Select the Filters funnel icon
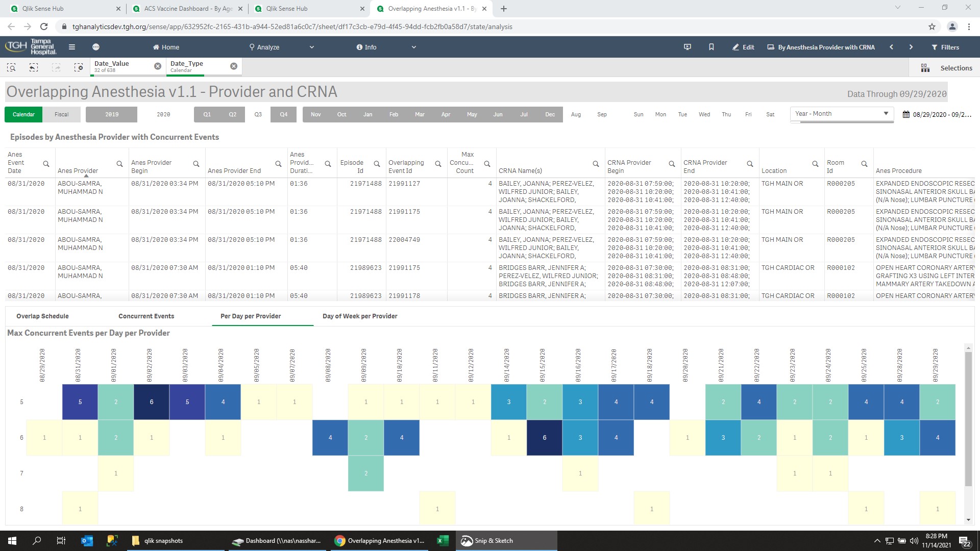Image resolution: width=980 pixels, height=551 pixels. pos(947,47)
